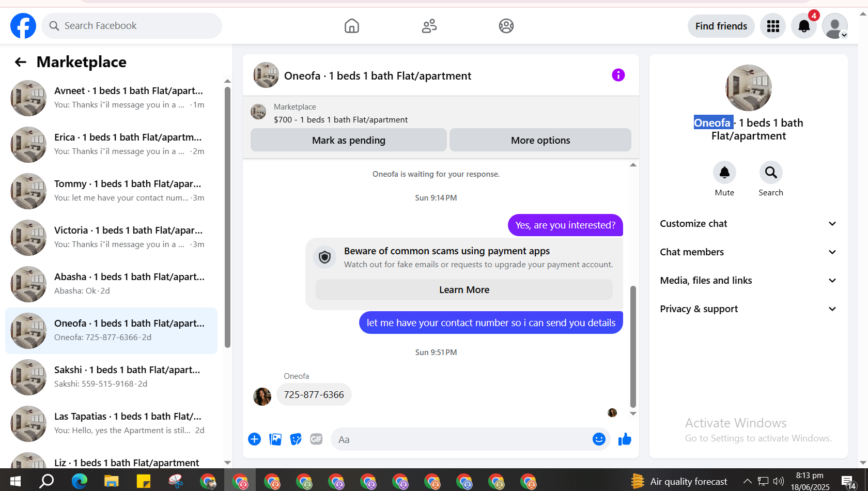868x491 pixels.
Task: Open the Abasha conversation
Action: point(111,284)
